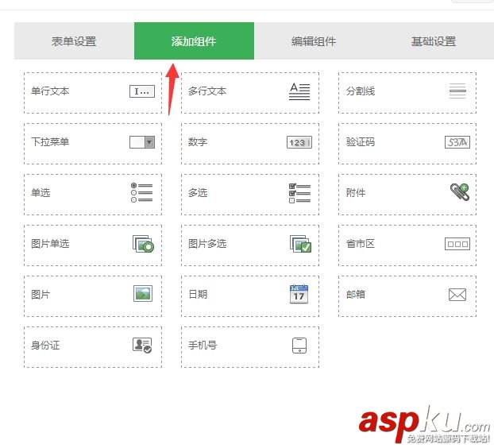The width and height of the screenshot is (494, 448).
Task: Click the radio list icon
Action: [142, 192]
